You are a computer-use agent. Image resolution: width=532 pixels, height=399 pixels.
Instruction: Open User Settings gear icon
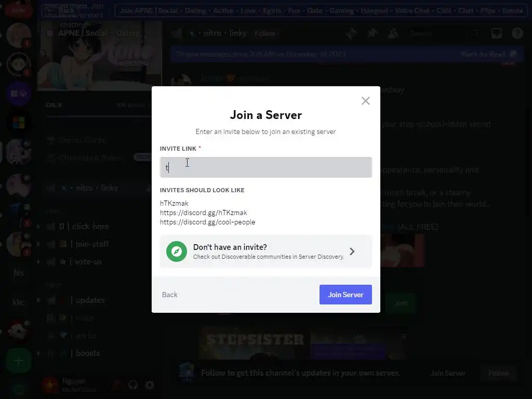(150, 385)
